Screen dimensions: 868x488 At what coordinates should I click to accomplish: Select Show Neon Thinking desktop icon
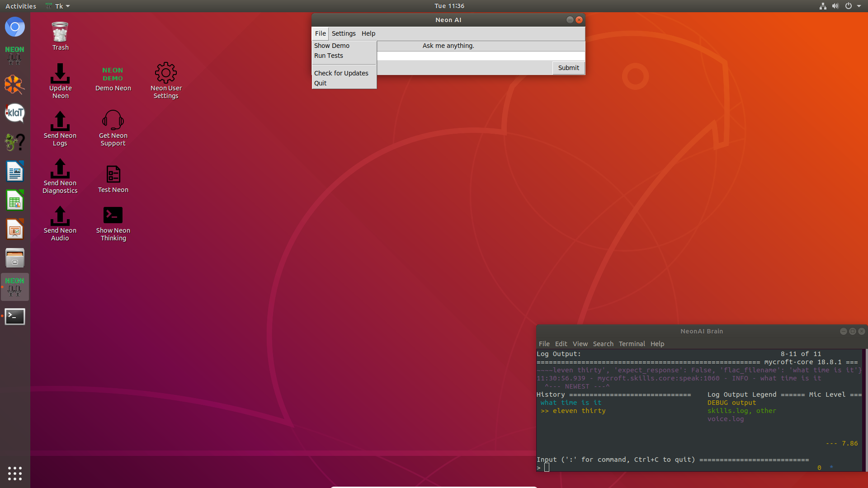(113, 224)
